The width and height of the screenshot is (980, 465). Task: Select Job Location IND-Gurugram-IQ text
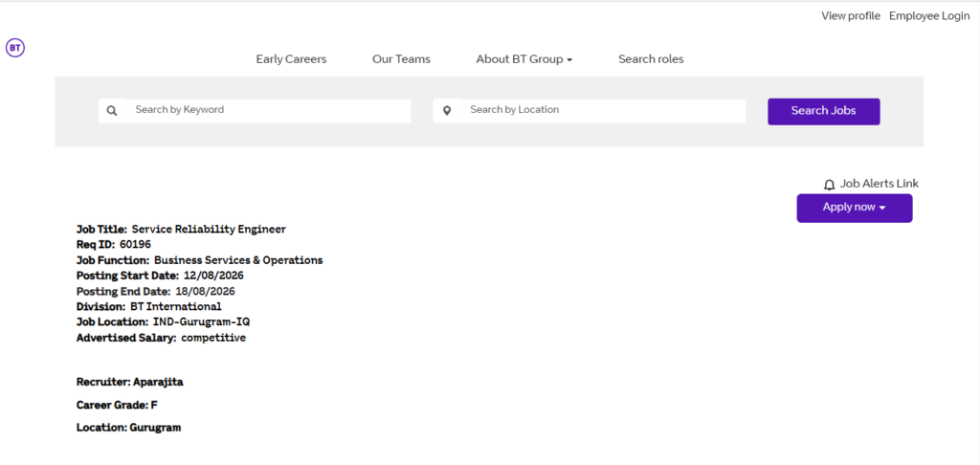(x=202, y=322)
